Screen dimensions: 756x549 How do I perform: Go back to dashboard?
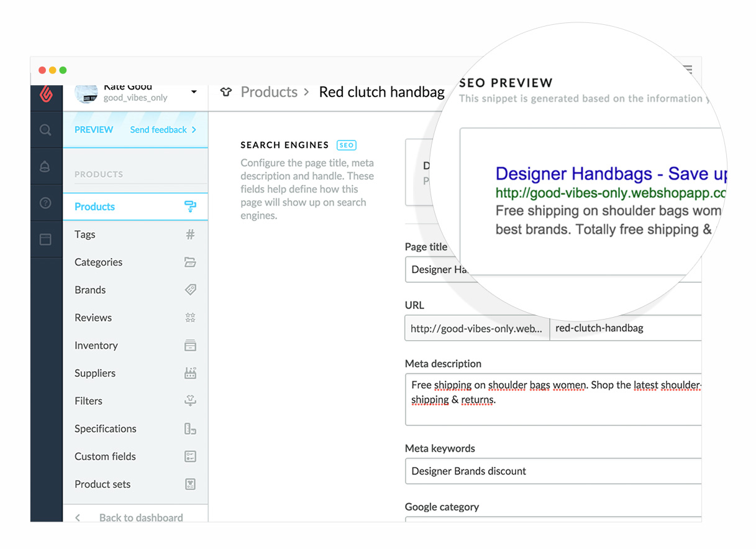140,517
